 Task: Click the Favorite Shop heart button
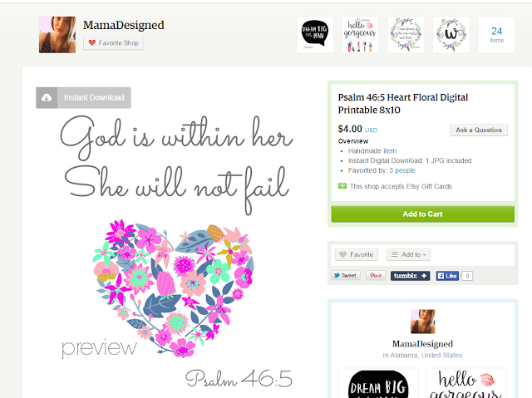[x=113, y=43]
